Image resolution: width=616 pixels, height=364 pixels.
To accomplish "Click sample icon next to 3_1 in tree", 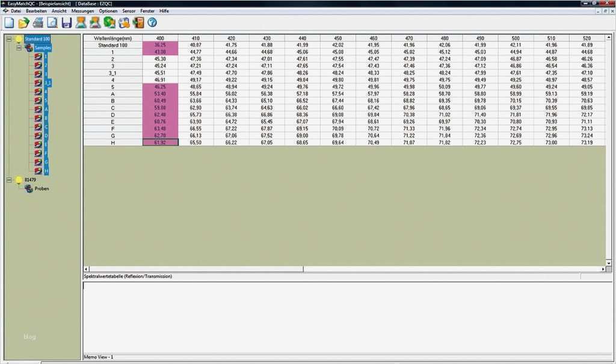I will tap(38, 83).
